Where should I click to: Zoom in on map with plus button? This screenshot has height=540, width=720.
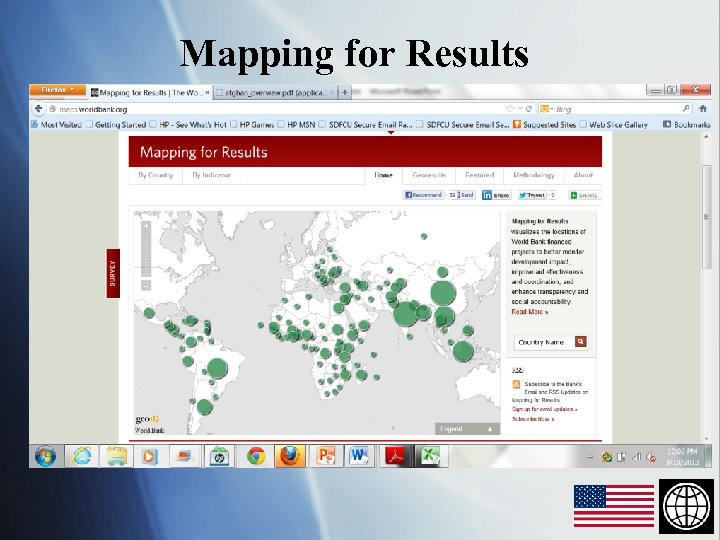pos(146,226)
